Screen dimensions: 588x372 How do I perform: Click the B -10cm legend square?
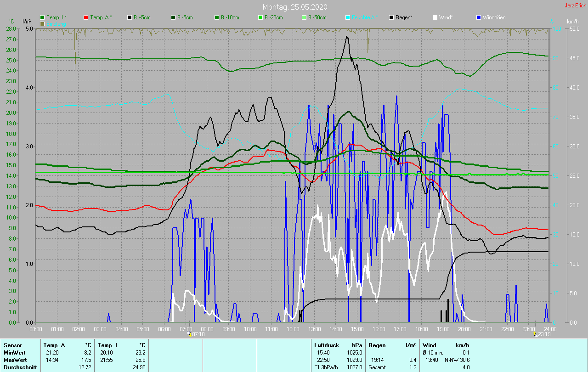pyautogui.click(x=217, y=17)
